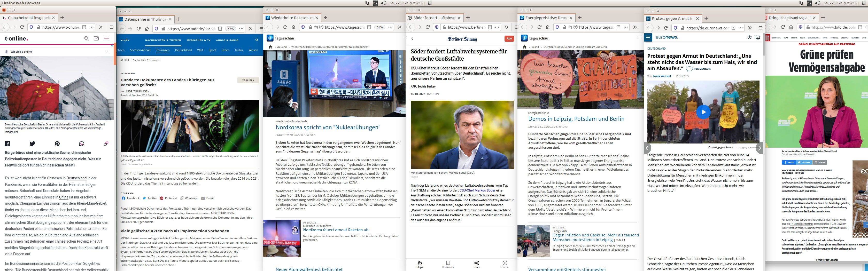Click the MDR search icon in blue header
The width and height of the screenshot is (868, 271).
click(x=257, y=40)
